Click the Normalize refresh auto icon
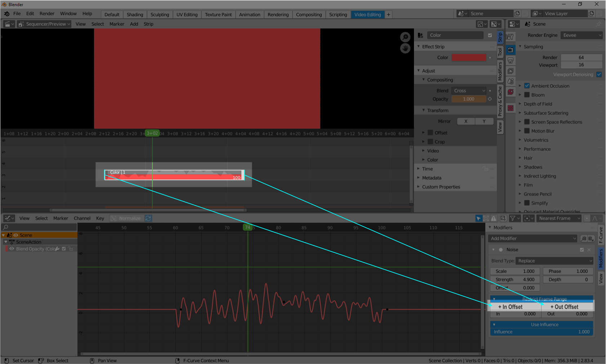The image size is (606, 364). coord(148,218)
